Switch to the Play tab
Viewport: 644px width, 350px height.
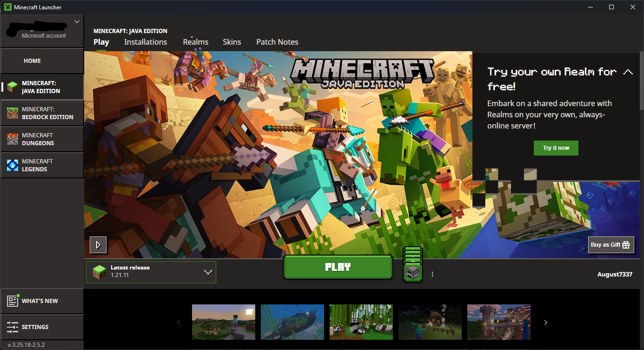pyautogui.click(x=101, y=42)
